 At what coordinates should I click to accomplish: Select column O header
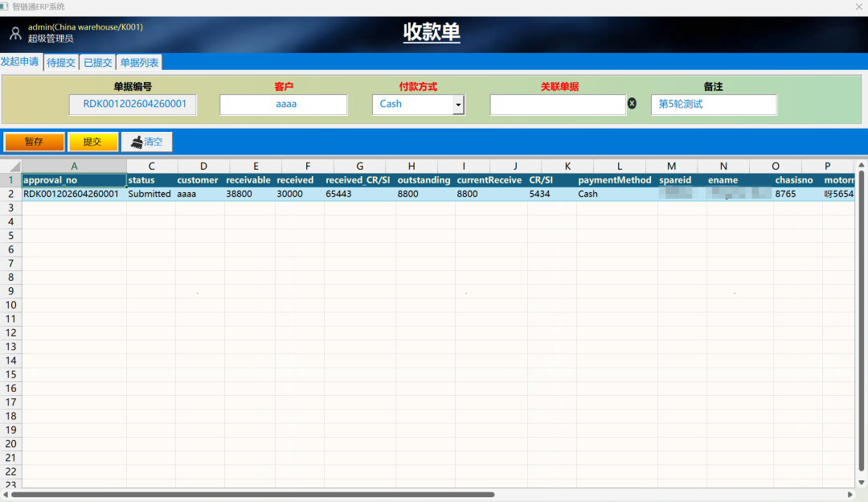click(776, 167)
